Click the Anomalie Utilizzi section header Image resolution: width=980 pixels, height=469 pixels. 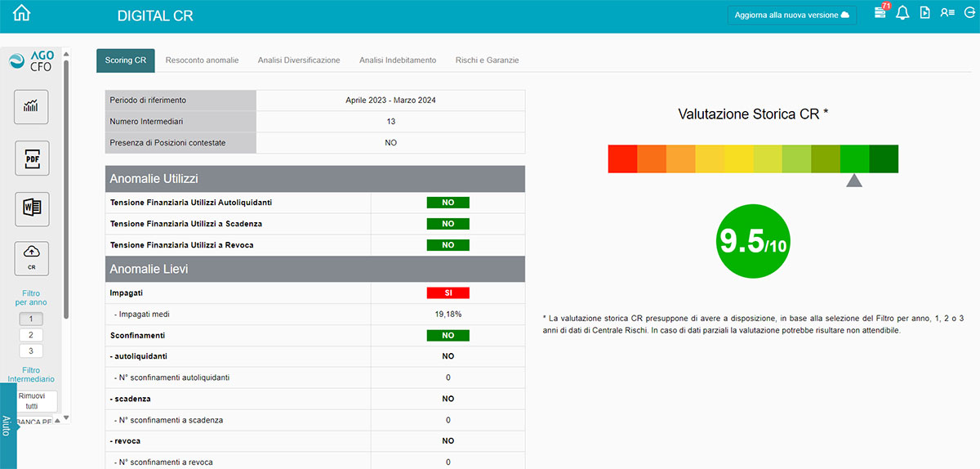(315, 179)
